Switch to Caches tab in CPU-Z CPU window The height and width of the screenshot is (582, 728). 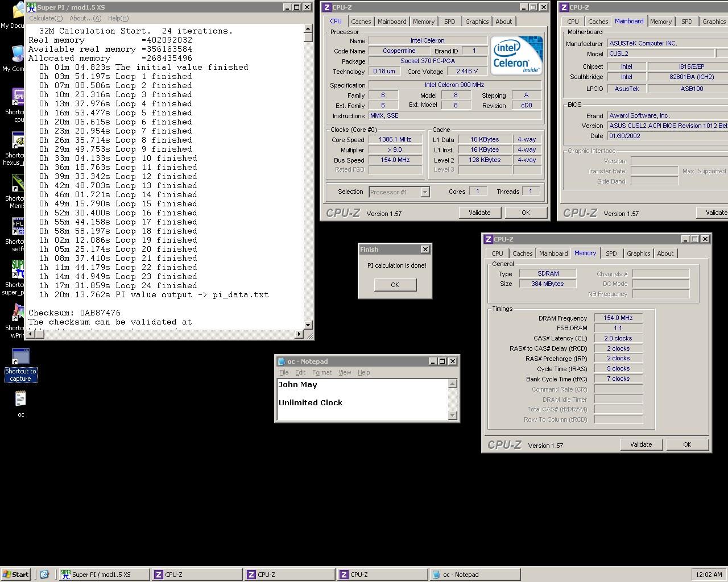[361, 22]
